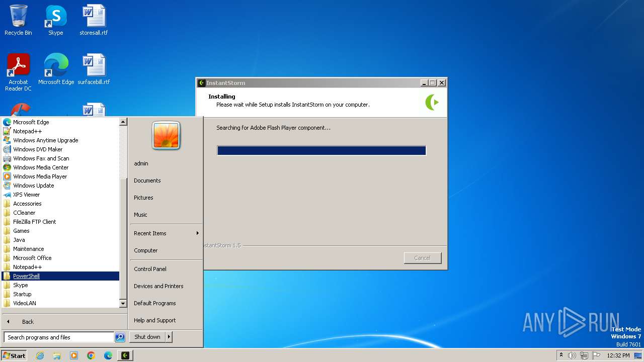Click the programs list scroll-down arrow
Image resolution: width=644 pixels, height=362 pixels.
(x=123, y=304)
